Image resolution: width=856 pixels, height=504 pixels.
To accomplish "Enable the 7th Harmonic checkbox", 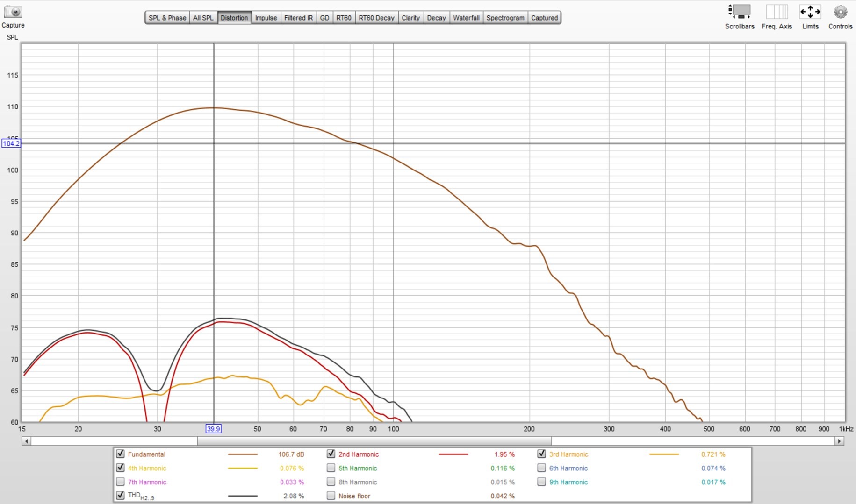I will click(120, 482).
